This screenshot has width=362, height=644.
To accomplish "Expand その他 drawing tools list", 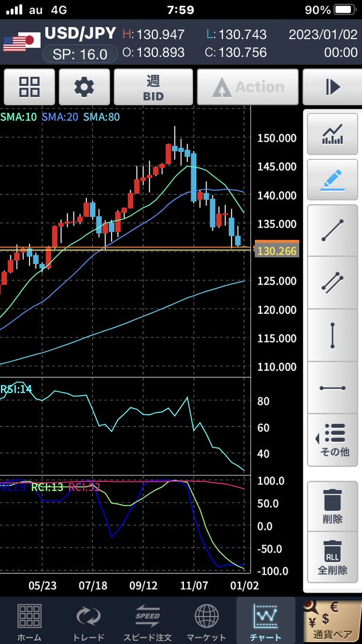I will coord(333,440).
